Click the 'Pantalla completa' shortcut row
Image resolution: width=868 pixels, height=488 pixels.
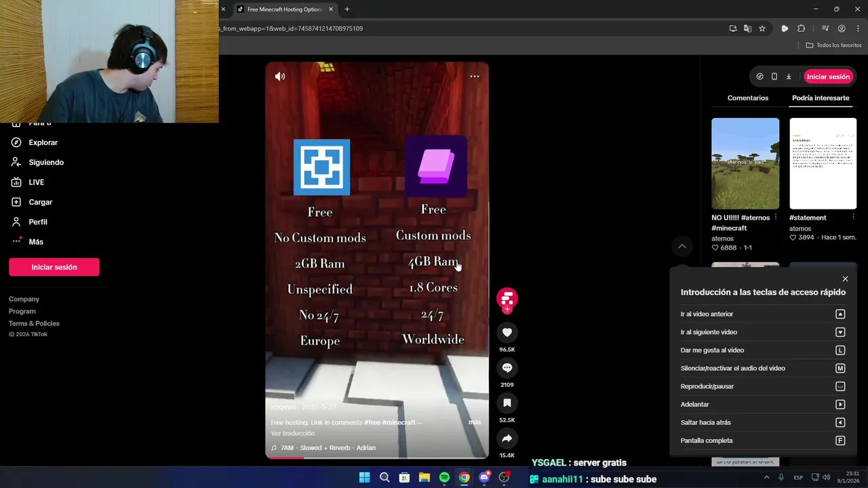763,441
